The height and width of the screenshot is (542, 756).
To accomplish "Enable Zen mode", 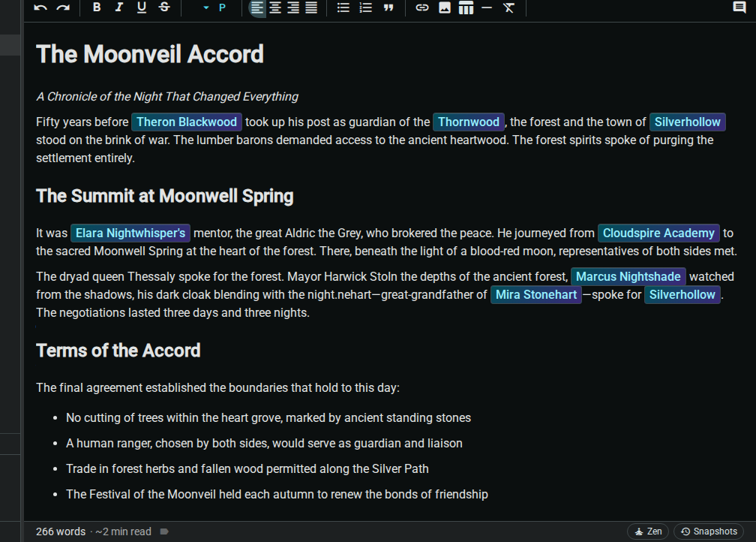I will pyautogui.click(x=648, y=531).
